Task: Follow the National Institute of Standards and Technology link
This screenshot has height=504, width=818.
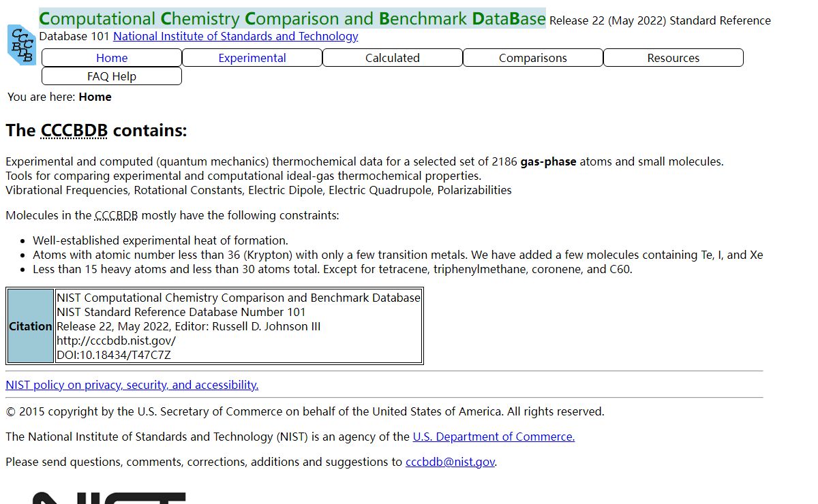Action: (x=236, y=36)
